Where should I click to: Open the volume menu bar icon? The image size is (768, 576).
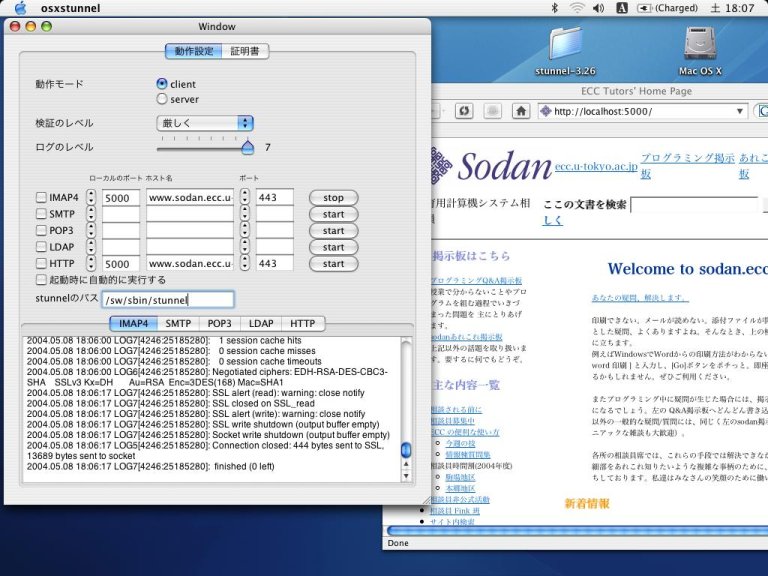pos(598,8)
